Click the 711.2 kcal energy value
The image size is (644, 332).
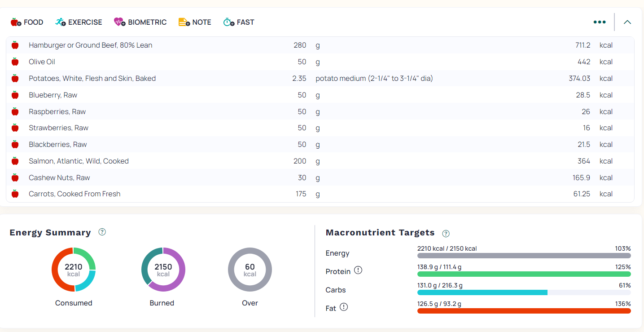[x=583, y=45]
